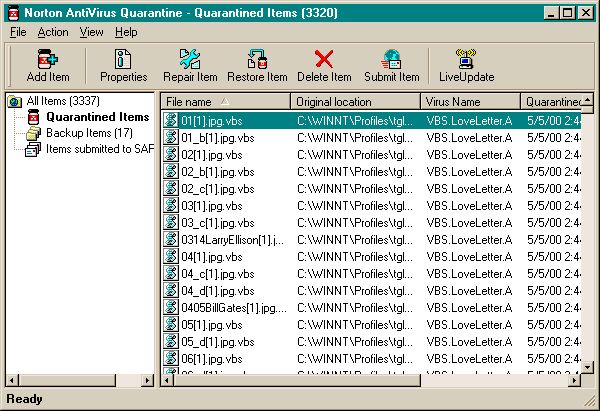Sort list by File name column
The image size is (600, 411).
tap(226, 102)
